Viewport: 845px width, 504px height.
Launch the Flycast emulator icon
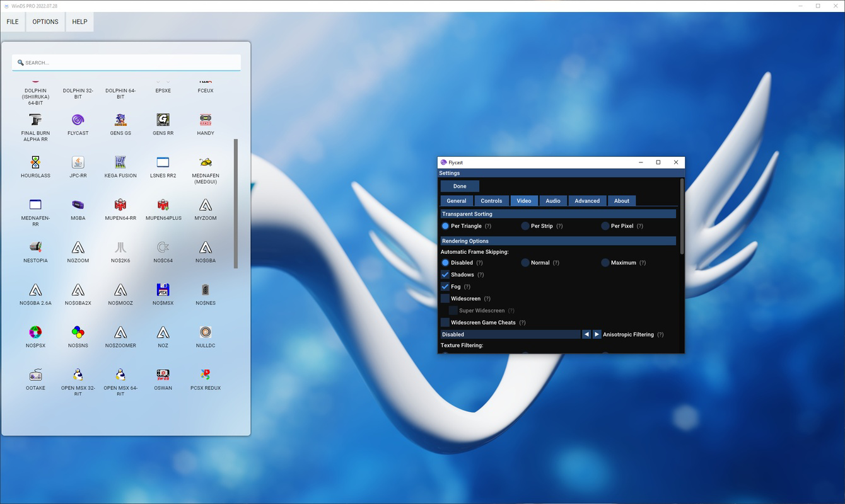click(x=78, y=120)
